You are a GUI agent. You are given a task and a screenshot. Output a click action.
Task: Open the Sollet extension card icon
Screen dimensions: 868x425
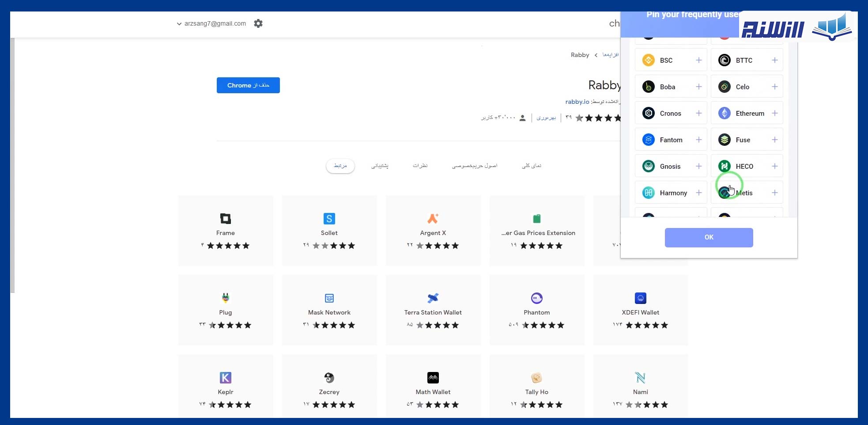coord(329,218)
